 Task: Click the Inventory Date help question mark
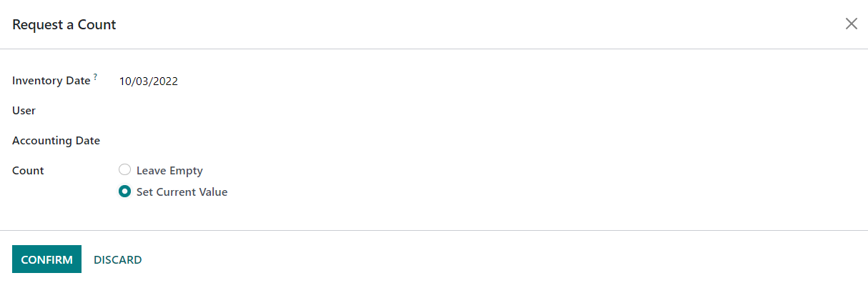point(95,77)
